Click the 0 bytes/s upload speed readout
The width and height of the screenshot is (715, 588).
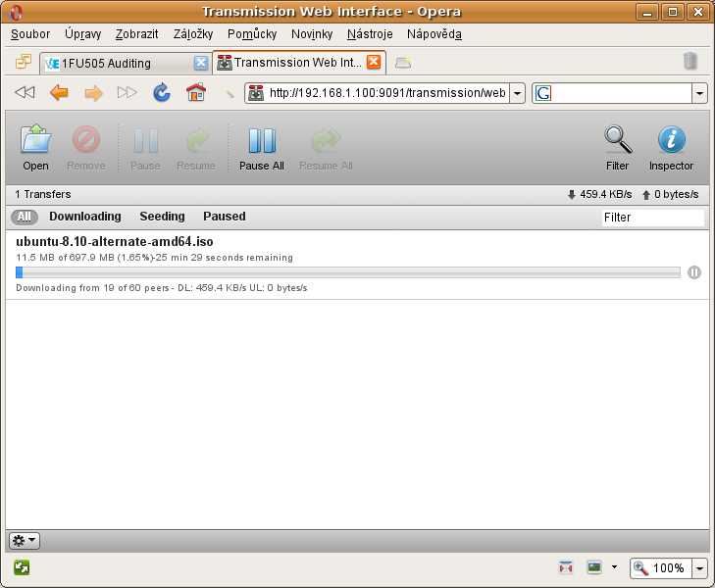click(670, 194)
